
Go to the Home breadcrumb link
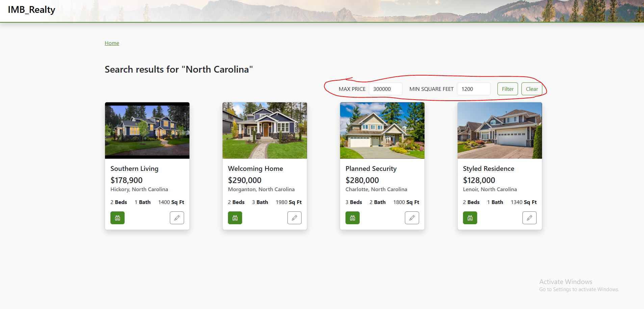click(112, 43)
